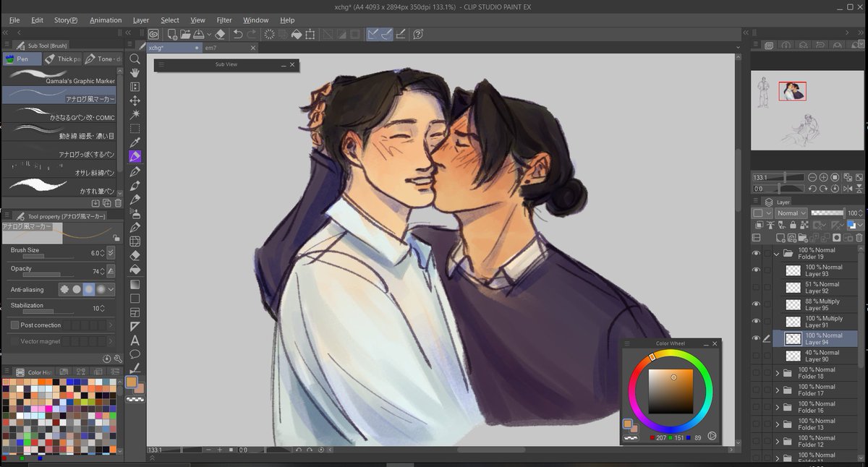The image size is (868, 467).
Task: Click the Clear eraser icon in the command bar
Action: pos(221,34)
